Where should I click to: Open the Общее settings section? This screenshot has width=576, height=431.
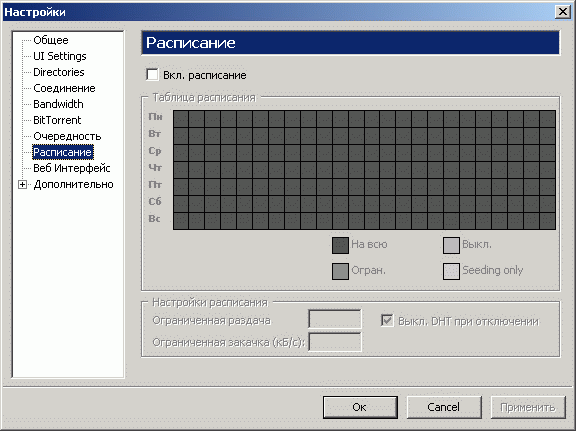51,40
